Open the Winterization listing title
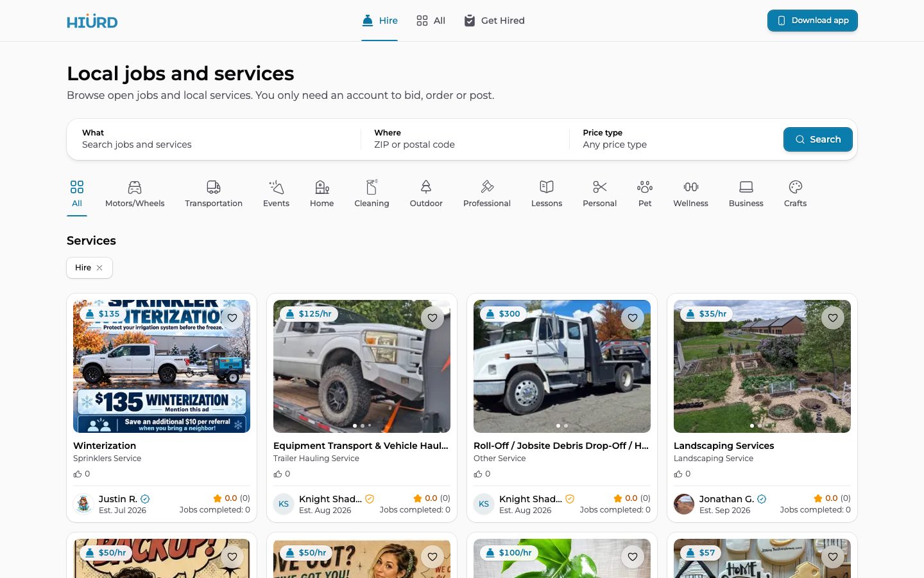This screenshot has height=578, width=924. [x=105, y=446]
